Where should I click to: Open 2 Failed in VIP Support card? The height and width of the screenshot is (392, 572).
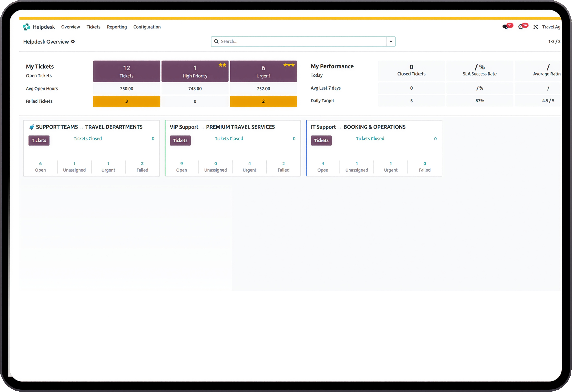coord(284,167)
